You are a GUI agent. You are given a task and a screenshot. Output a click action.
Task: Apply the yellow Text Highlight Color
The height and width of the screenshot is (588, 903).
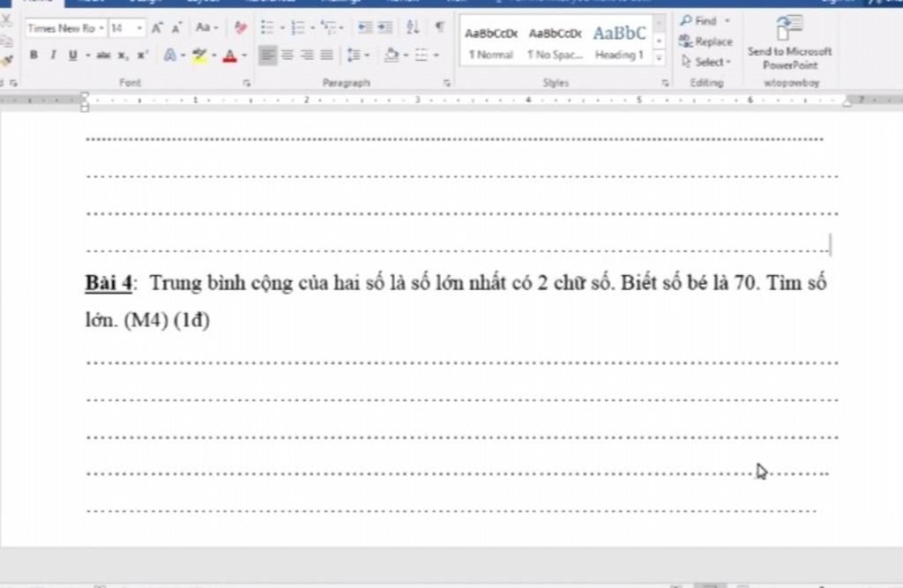point(199,56)
